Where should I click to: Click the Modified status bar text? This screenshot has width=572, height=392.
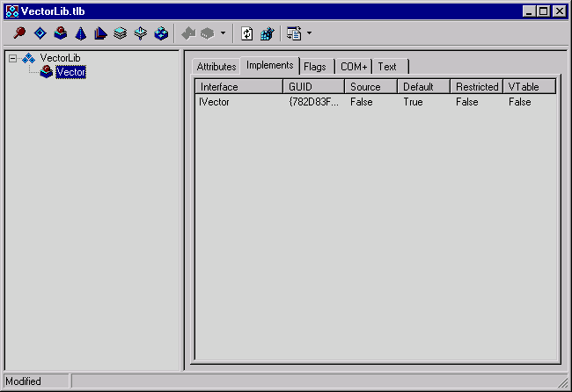[x=23, y=381]
